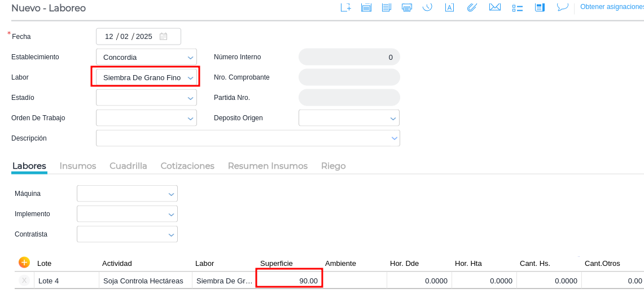Click the printer icon in toolbar

[406, 7]
